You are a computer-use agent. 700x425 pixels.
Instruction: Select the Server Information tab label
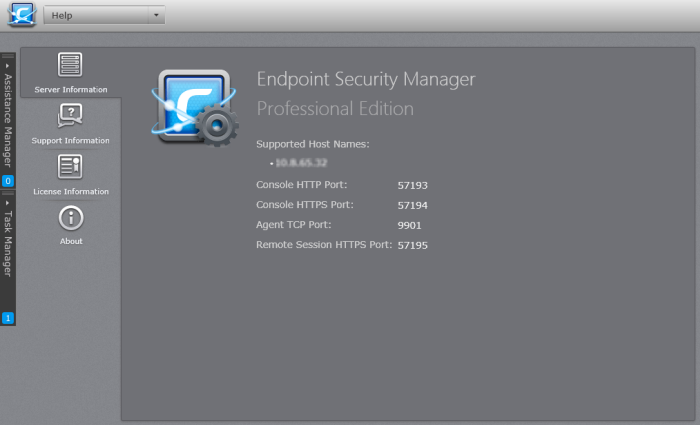click(71, 89)
